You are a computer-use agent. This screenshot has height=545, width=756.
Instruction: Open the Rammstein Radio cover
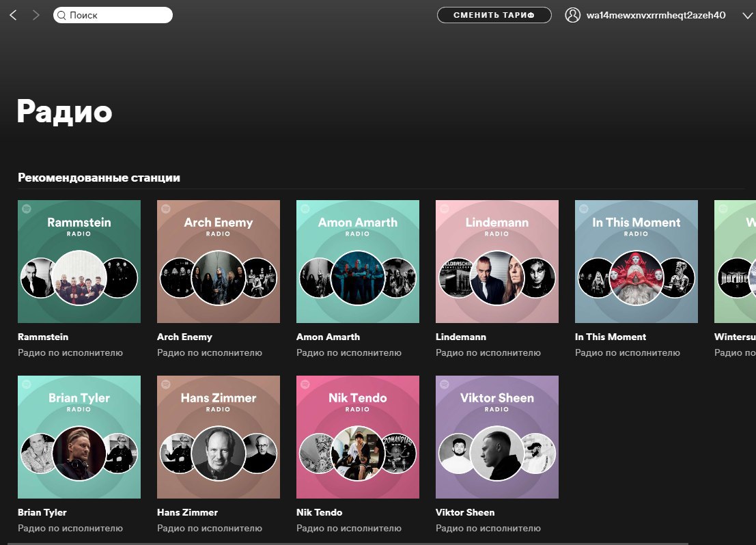coord(79,262)
